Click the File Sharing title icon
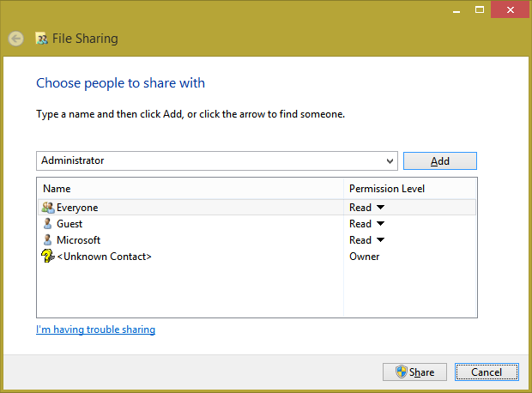Screen dimensions: 532x393 (x=41, y=39)
